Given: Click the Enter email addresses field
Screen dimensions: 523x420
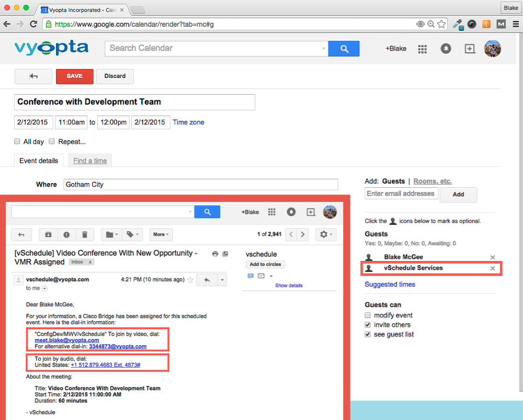Looking at the screenshot, I should coord(401,194).
